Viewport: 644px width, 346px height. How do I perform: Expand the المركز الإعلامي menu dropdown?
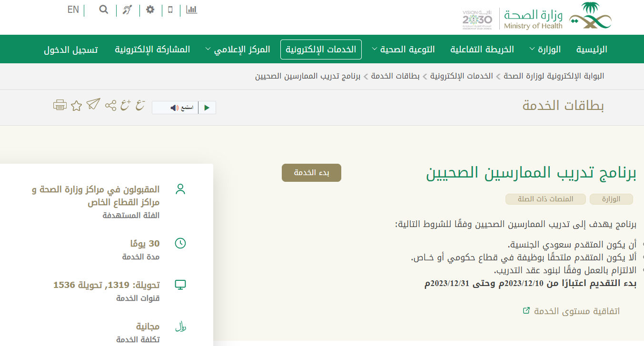click(238, 49)
